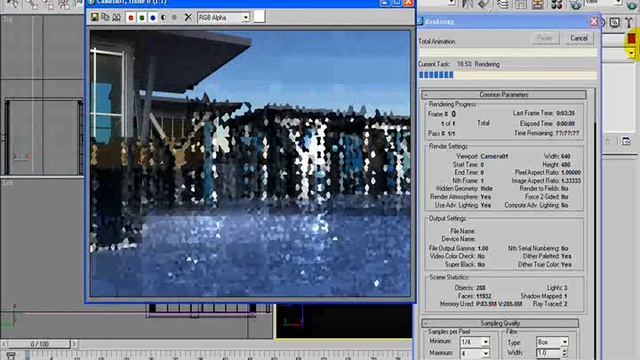Click the Memory Used value text
640x360 pixels.
[x=499, y=304]
